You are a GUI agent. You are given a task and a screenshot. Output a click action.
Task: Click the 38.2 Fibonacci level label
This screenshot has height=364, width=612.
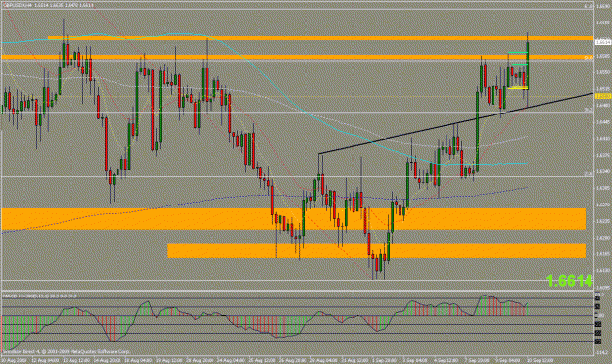point(588,110)
